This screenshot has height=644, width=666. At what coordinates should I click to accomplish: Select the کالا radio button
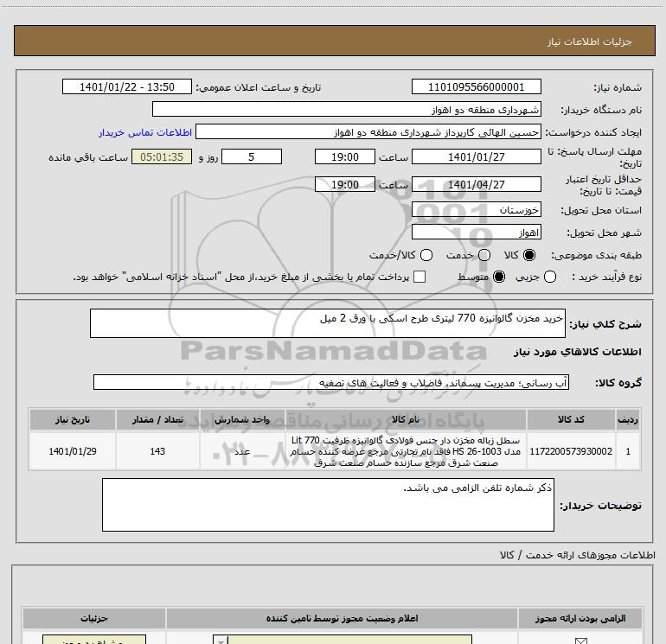point(529,255)
